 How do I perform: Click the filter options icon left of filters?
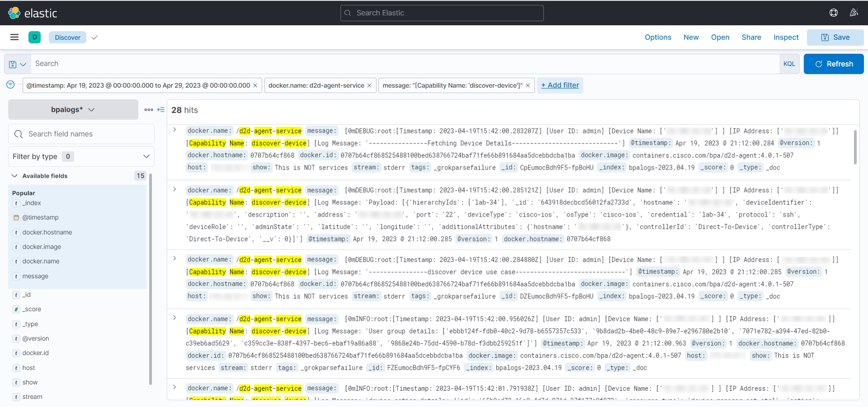pyautogui.click(x=10, y=85)
